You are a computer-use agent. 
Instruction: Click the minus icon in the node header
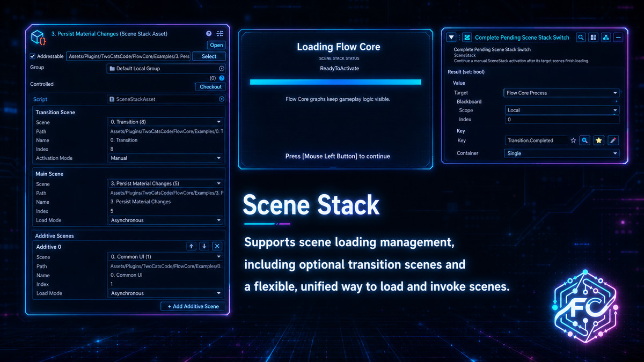click(x=618, y=38)
